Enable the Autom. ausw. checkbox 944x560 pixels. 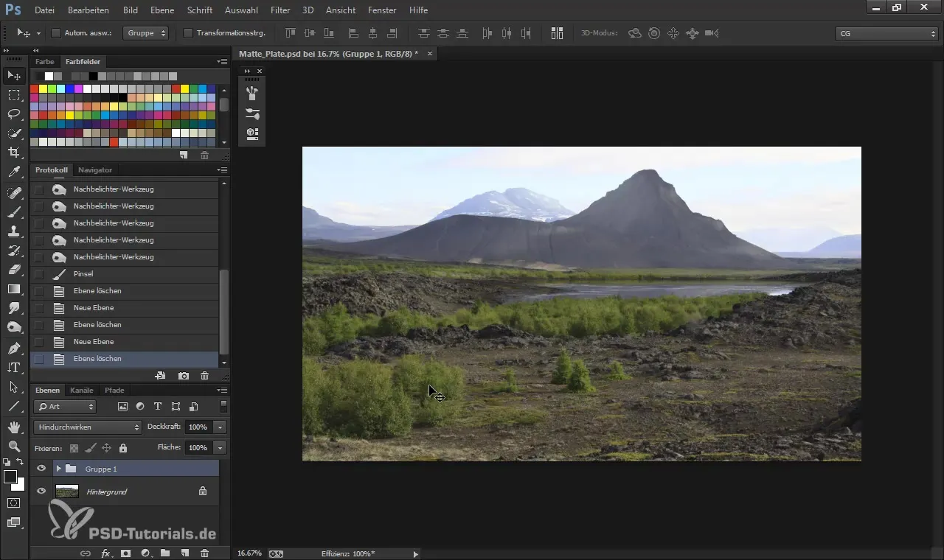56,33
